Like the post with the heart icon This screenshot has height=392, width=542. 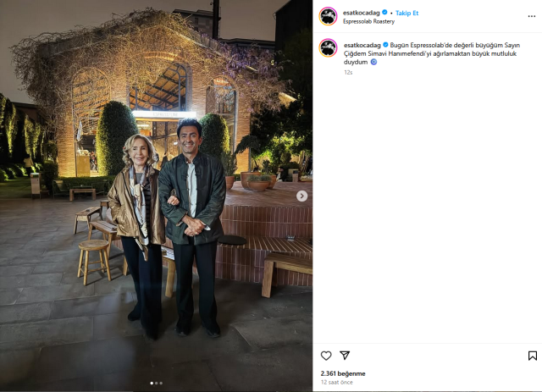coord(326,356)
